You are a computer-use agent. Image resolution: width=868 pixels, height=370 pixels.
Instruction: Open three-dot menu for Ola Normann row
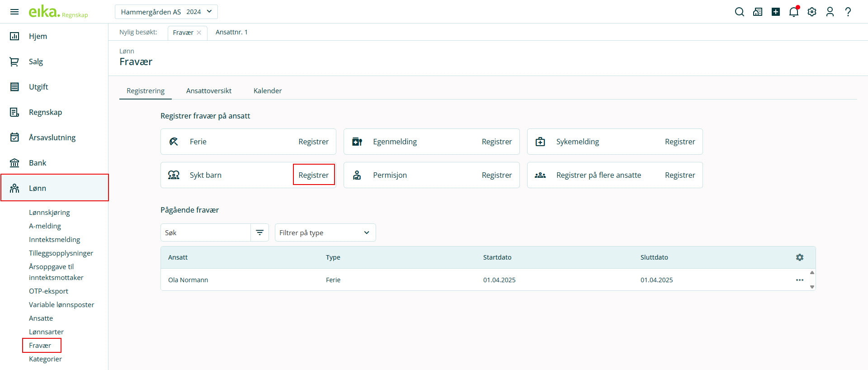[799, 280]
